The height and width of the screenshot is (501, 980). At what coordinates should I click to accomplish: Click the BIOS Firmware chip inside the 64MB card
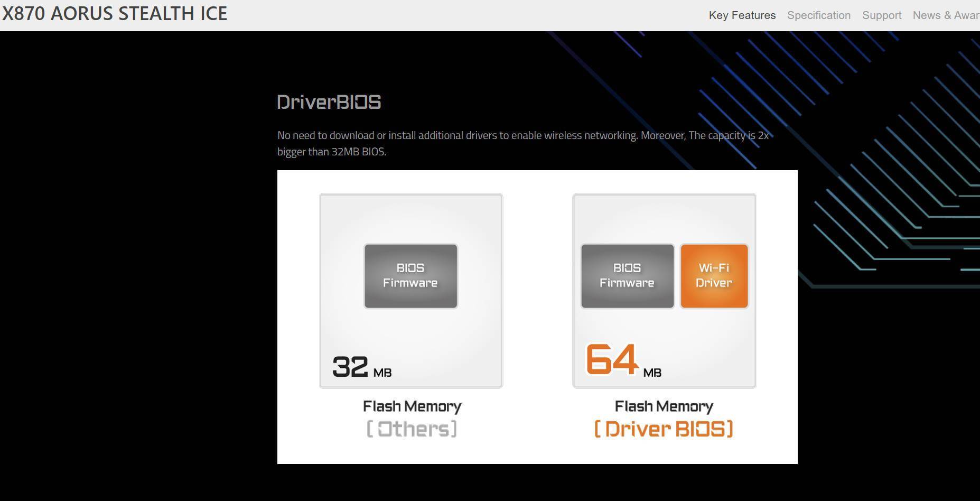[x=627, y=275]
